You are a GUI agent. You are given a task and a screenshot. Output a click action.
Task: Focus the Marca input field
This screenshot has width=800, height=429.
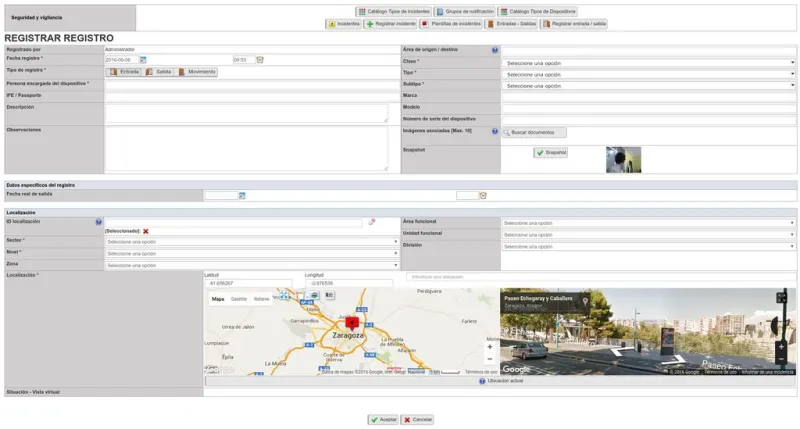click(x=649, y=96)
